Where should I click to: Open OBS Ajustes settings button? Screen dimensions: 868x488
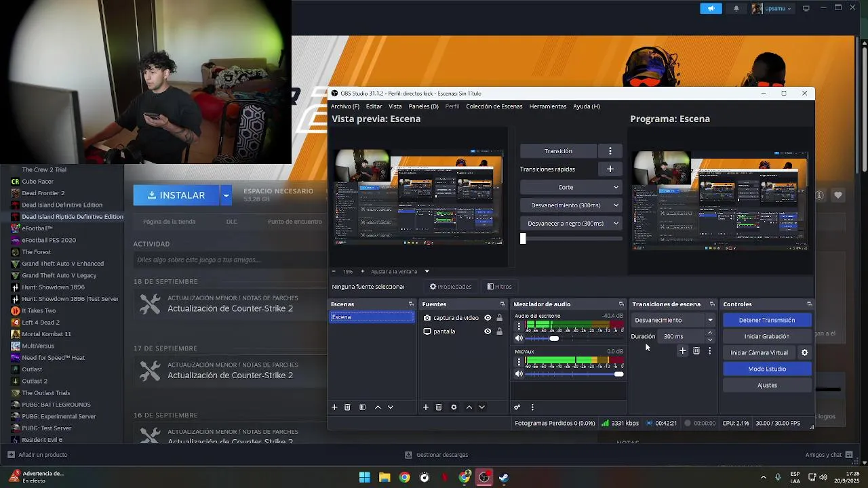point(767,385)
